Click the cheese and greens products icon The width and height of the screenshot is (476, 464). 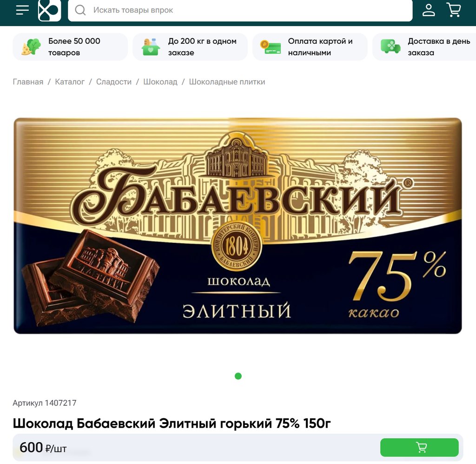point(31,47)
